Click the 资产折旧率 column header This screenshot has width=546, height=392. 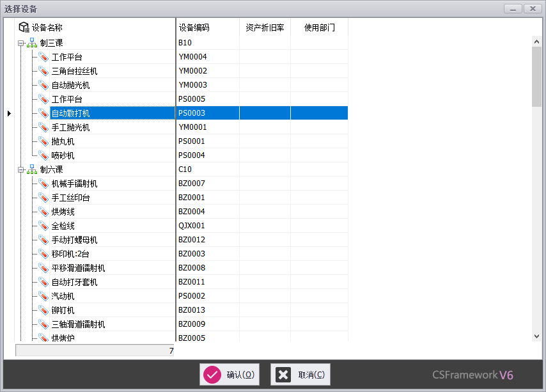pos(265,27)
